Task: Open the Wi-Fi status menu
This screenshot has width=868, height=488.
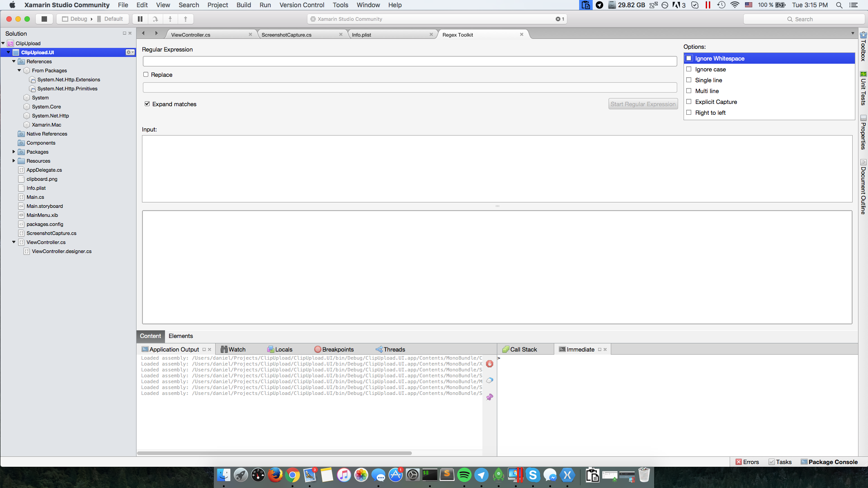Action: click(735, 5)
